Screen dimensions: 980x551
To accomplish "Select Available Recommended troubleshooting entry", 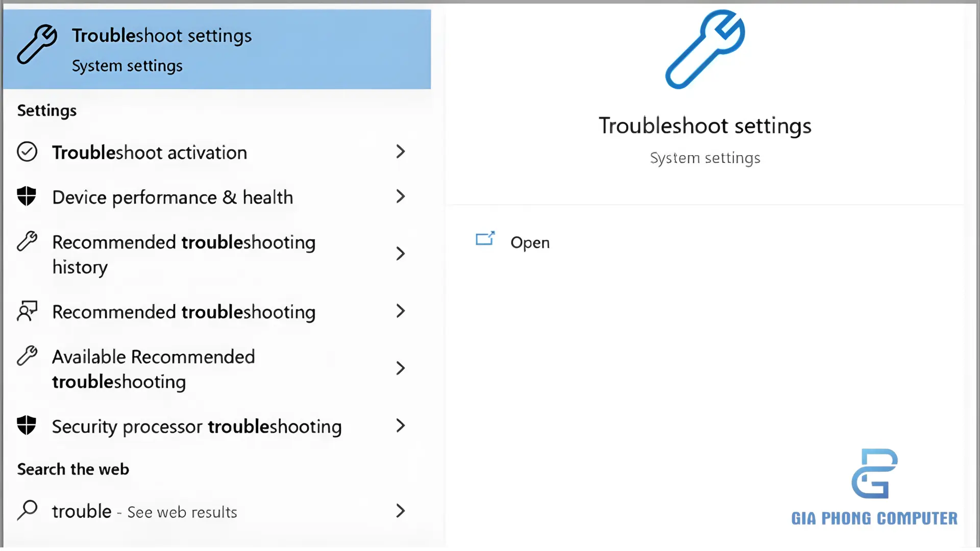I will pos(153,368).
